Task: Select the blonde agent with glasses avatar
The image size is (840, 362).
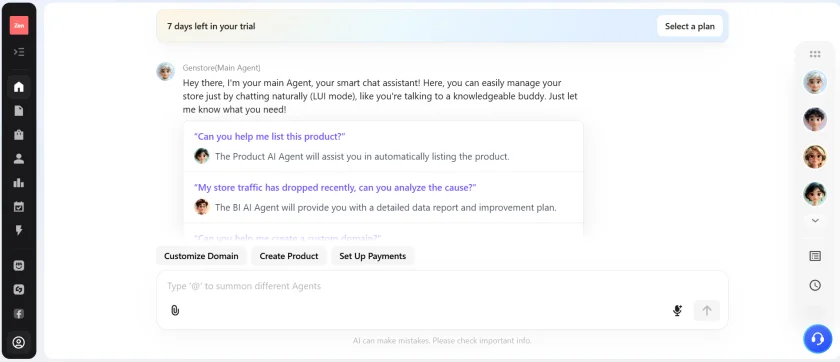Action: point(815,156)
